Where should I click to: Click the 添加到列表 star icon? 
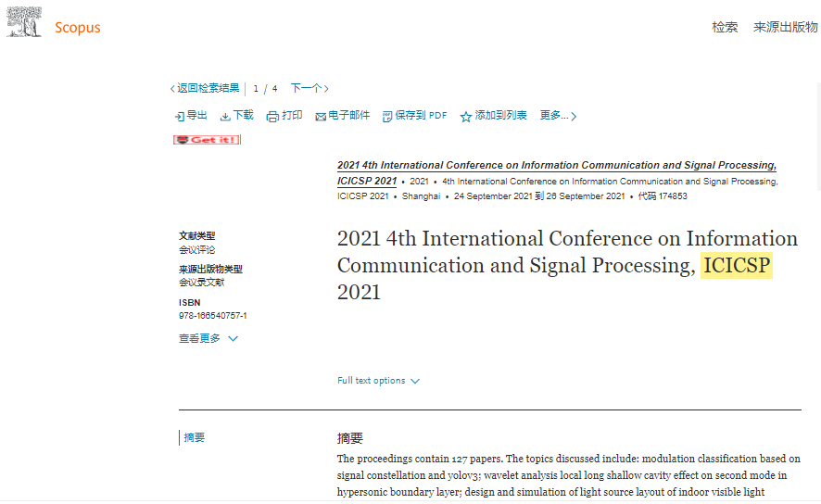click(x=465, y=117)
